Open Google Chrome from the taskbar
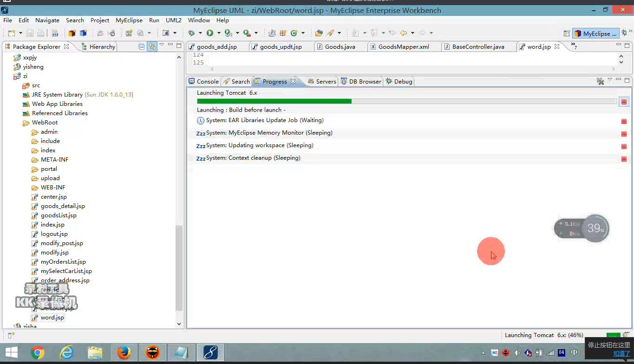This screenshot has width=634, height=364. click(38, 353)
